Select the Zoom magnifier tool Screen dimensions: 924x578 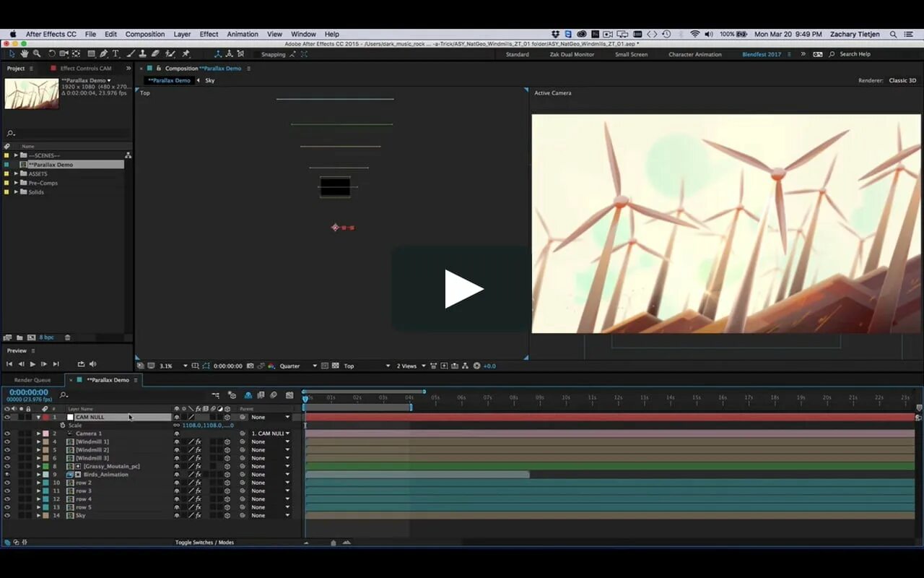(x=37, y=54)
